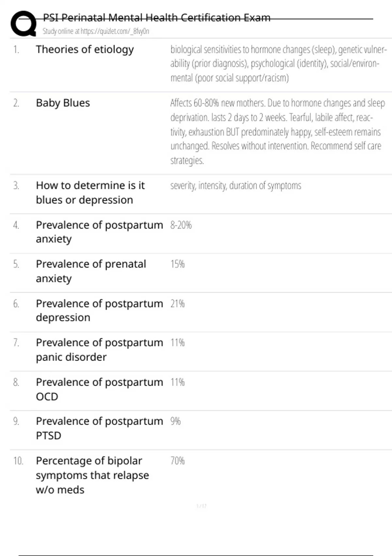392x556 pixels.
Task: Select the "Prevalence of prenatal anxiety" term
Action: pos(91,271)
